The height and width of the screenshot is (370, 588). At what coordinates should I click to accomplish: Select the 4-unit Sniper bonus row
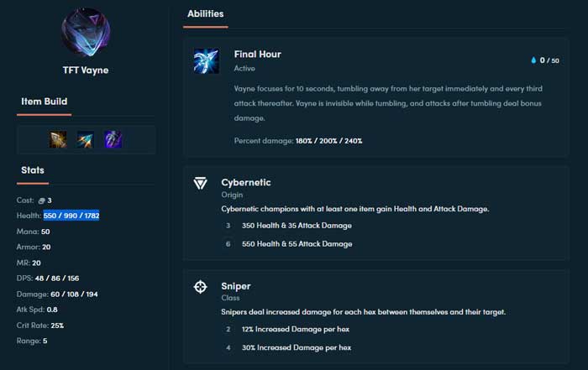point(288,347)
